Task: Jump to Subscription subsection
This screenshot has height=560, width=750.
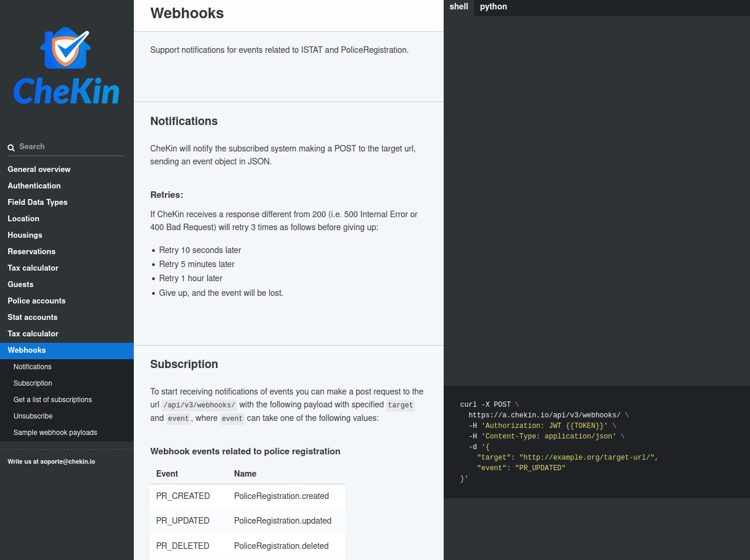Action: click(x=33, y=383)
